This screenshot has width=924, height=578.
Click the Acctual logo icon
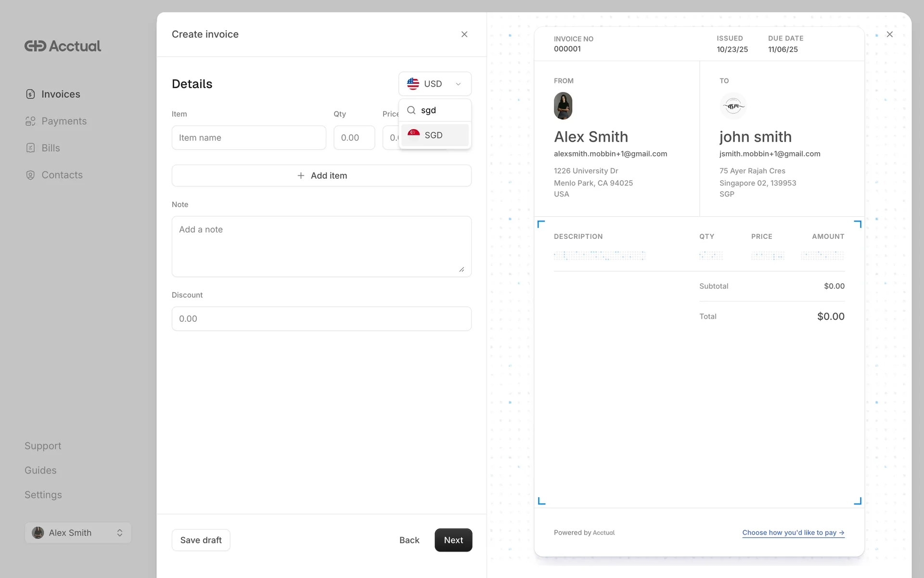click(x=36, y=46)
